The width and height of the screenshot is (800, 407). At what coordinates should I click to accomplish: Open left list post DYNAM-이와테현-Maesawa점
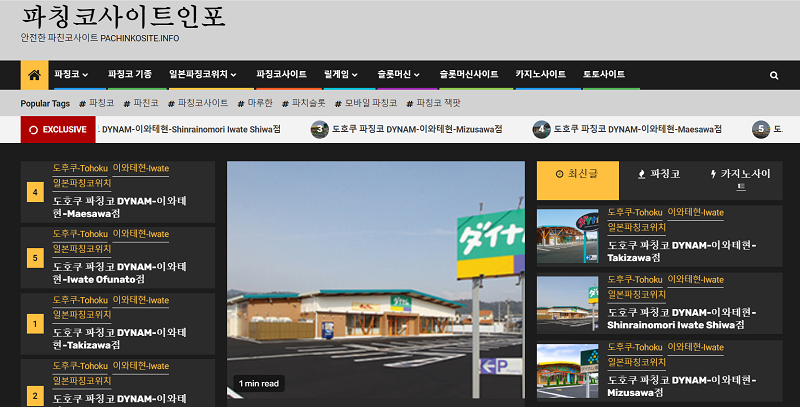tap(119, 208)
